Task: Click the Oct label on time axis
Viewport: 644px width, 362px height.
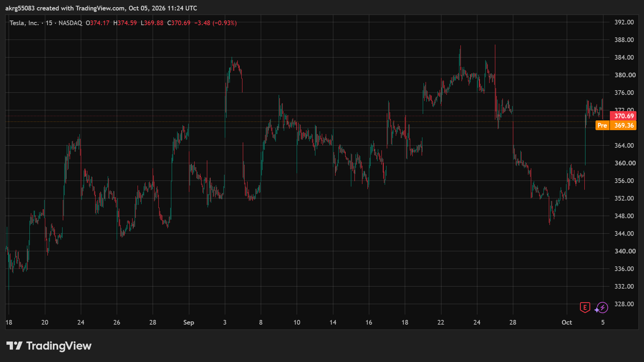Action: pyautogui.click(x=567, y=322)
